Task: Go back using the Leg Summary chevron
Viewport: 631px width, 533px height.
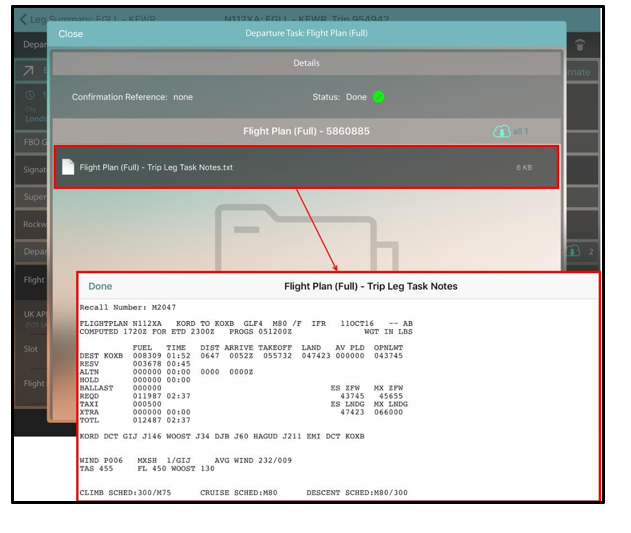Action: pyautogui.click(x=24, y=19)
